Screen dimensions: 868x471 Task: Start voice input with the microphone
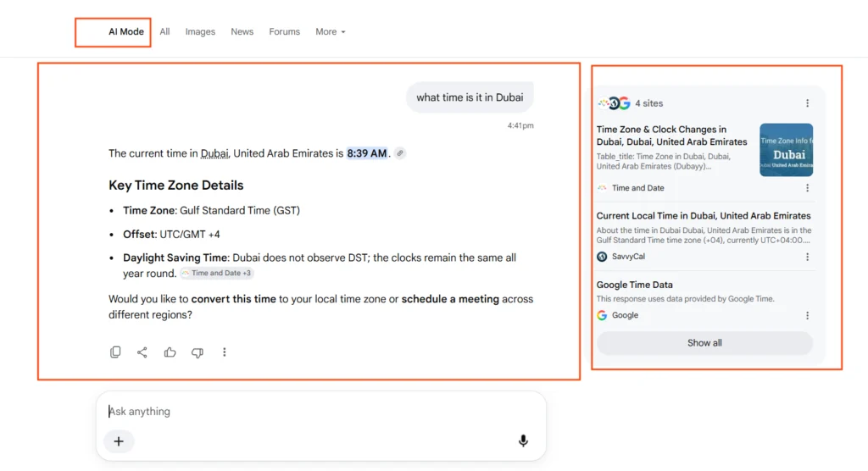(x=523, y=441)
